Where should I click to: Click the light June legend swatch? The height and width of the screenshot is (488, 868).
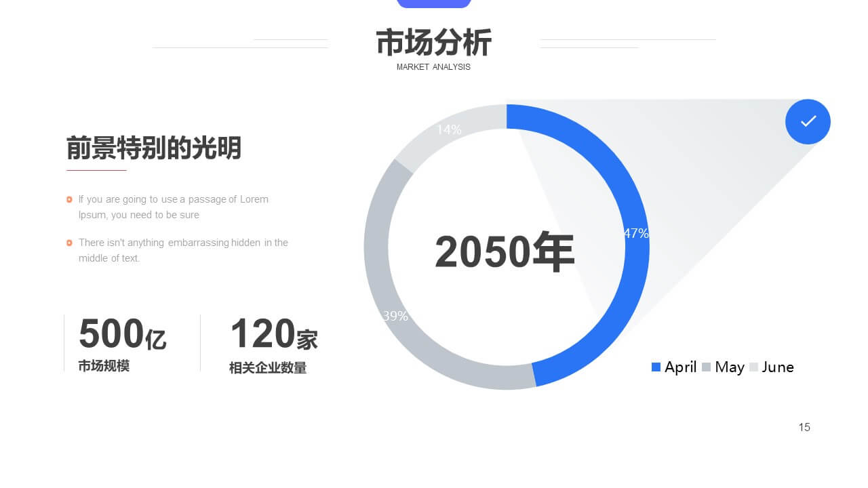[x=753, y=367]
